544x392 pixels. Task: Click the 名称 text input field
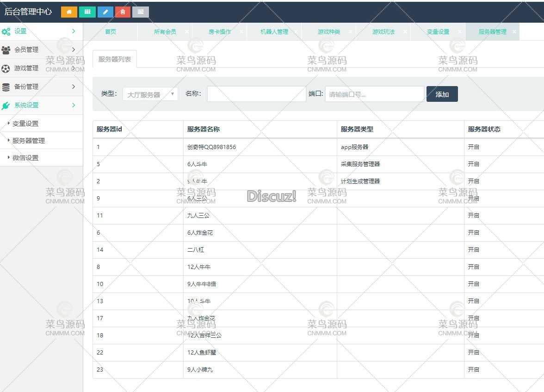pyautogui.click(x=256, y=94)
